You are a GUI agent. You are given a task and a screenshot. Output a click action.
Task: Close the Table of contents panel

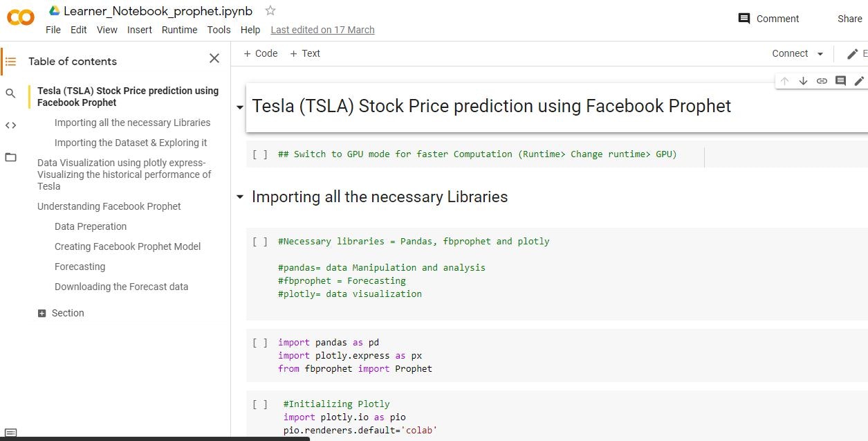[214, 59]
